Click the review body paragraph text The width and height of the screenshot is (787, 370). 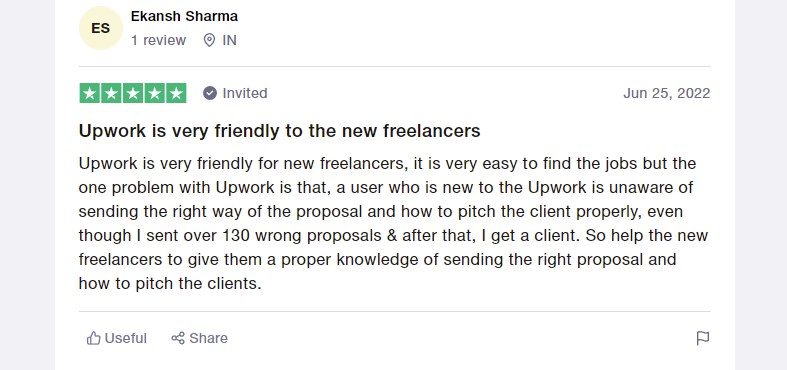click(x=394, y=223)
